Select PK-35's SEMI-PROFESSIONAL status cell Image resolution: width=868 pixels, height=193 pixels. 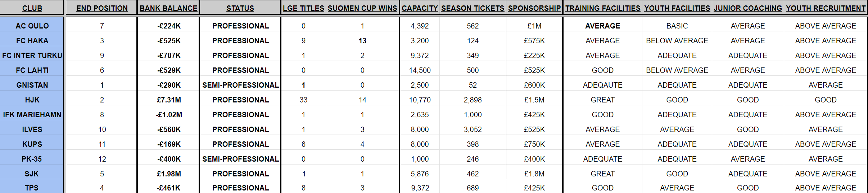point(240,159)
